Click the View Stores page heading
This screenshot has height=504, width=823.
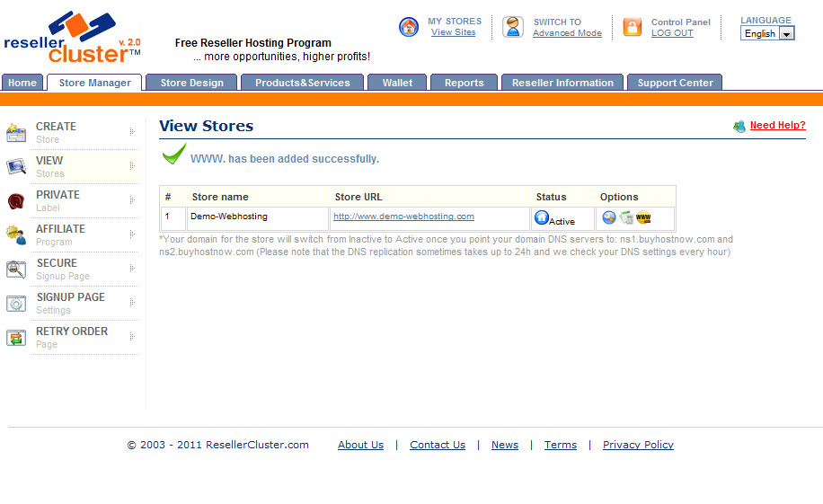pos(207,126)
